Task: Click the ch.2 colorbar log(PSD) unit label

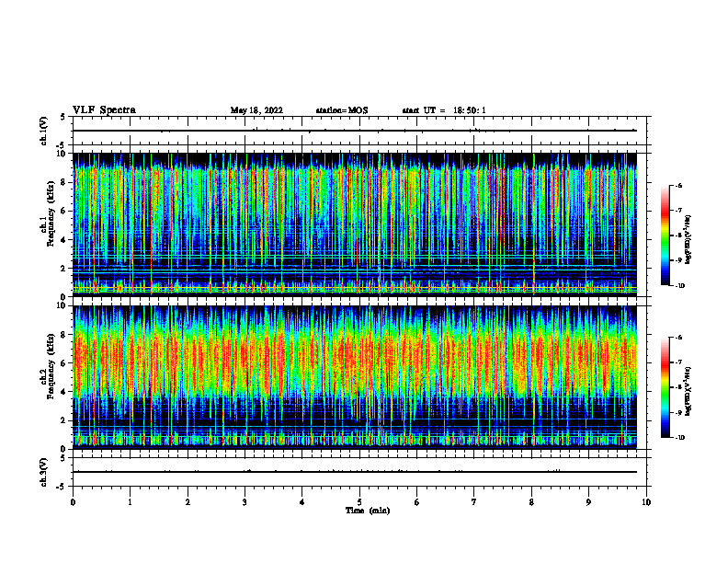Action: pyautogui.click(x=688, y=391)
